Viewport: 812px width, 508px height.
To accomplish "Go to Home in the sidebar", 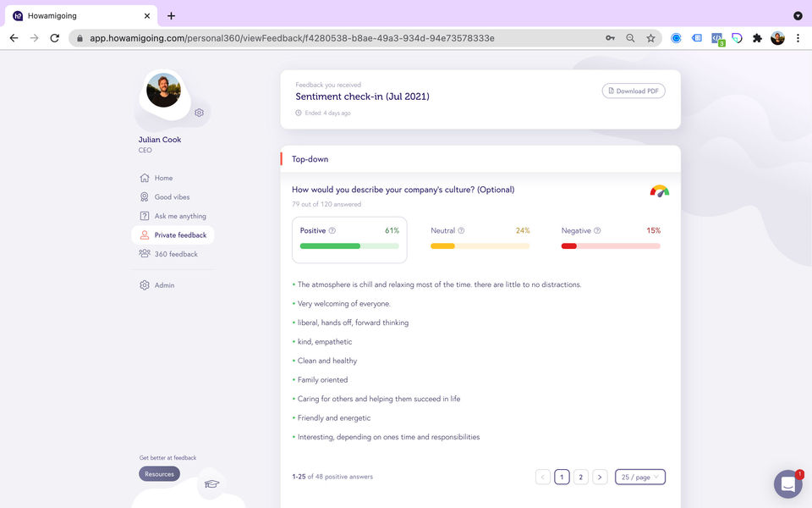I will (x=156, y=178).
